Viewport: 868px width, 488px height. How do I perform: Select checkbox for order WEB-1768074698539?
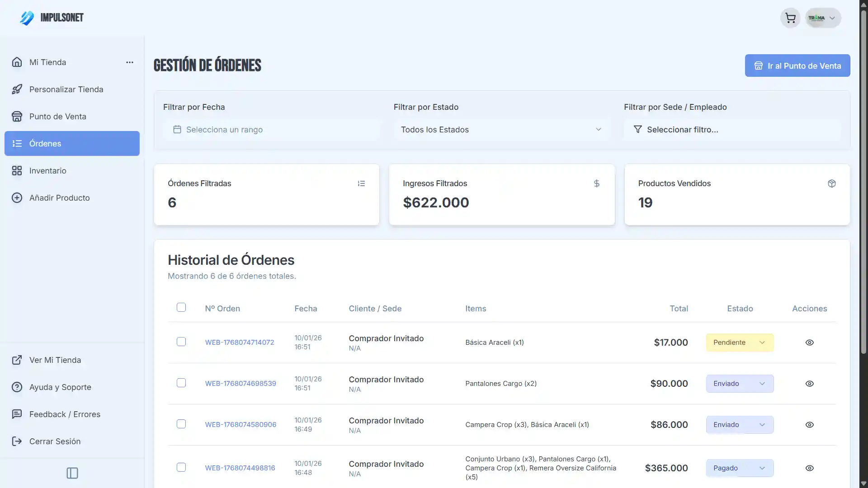pyautogui.click(x=181, y=383)
